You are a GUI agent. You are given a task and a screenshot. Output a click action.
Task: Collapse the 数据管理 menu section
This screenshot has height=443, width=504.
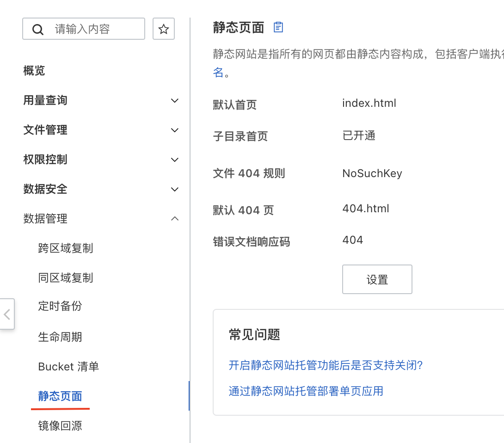coord(174,218)
